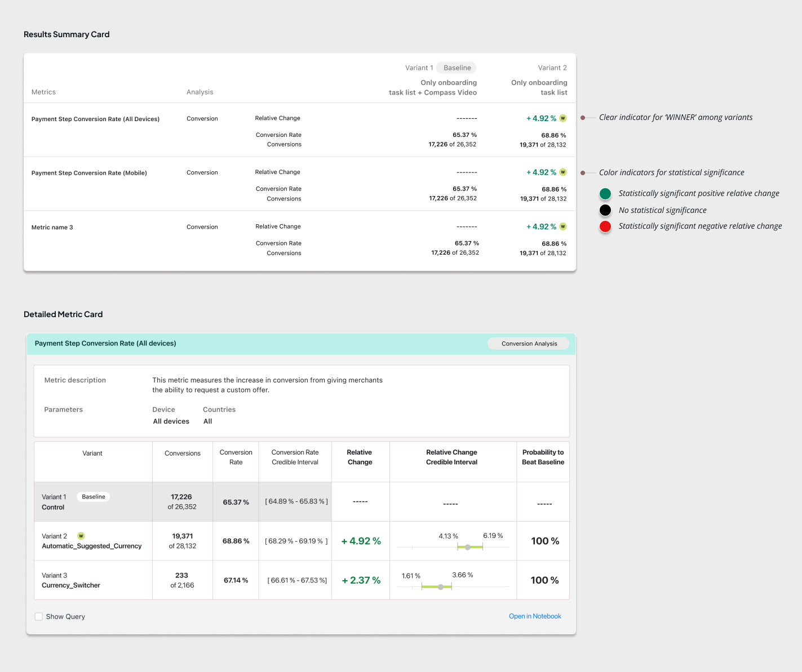Click the Analysis column header in the summary card
Image resolution: width=802 pixels, height=672 pixels.
pyautogui.click(x=200, y=92)
